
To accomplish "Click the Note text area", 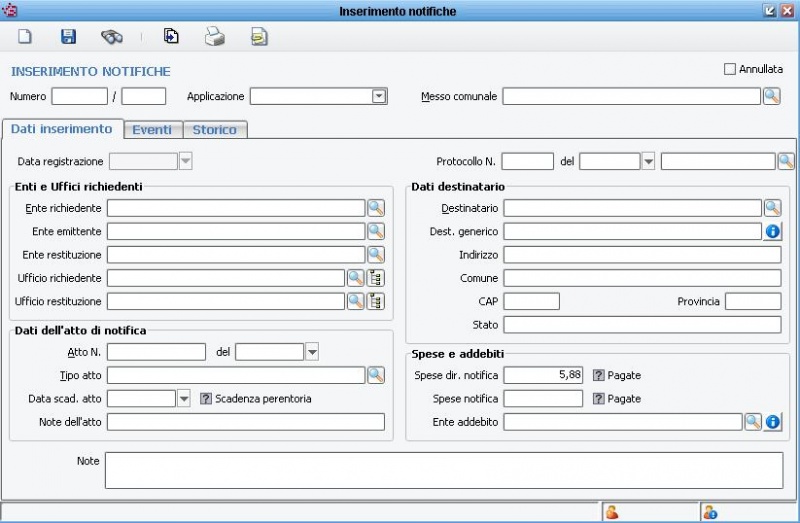I will pos(443,470).
